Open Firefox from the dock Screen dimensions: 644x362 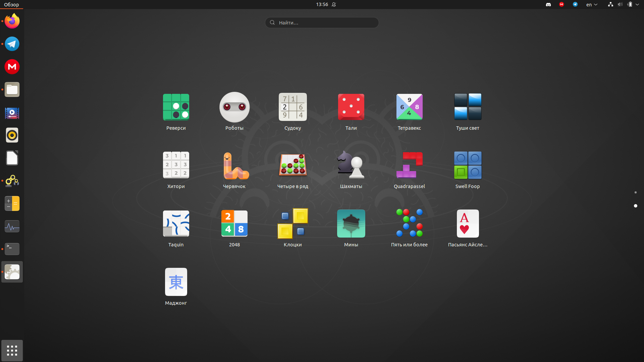[x=12, y=21]
